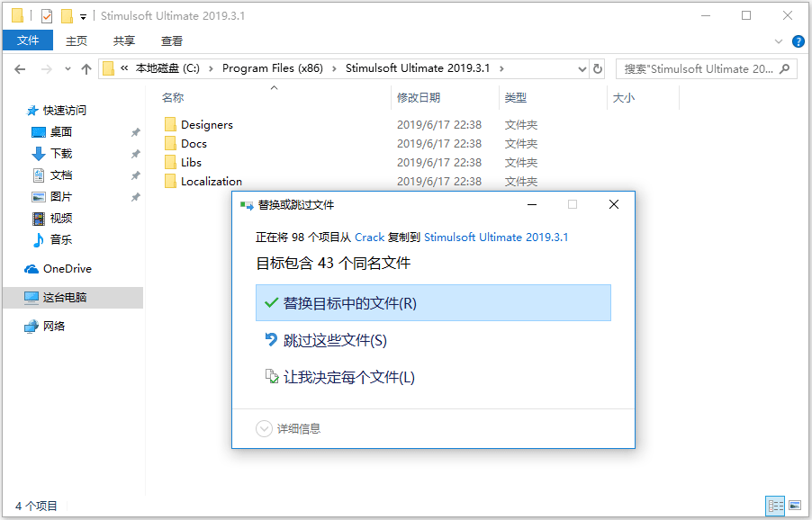The height and width of the screenshot is (520, 812).
Task: Switch to the 查看 ribbon tab
Action: pos(172,40)
